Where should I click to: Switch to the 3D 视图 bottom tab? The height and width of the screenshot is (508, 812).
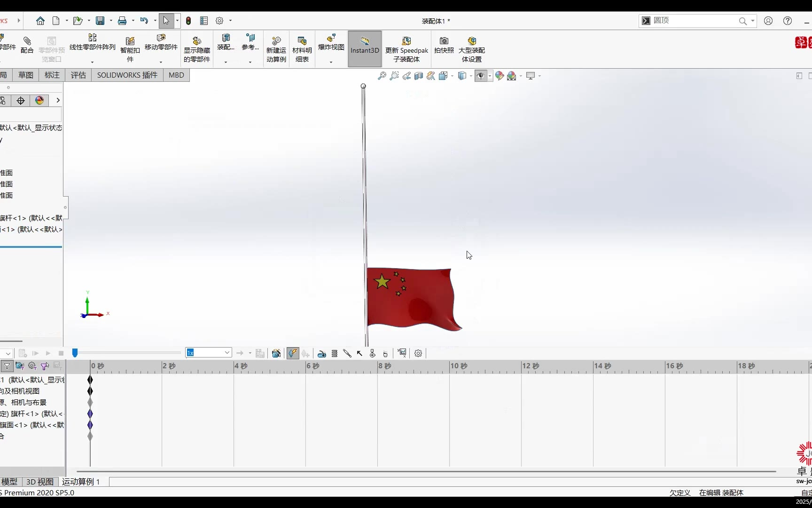click(40, 482)
